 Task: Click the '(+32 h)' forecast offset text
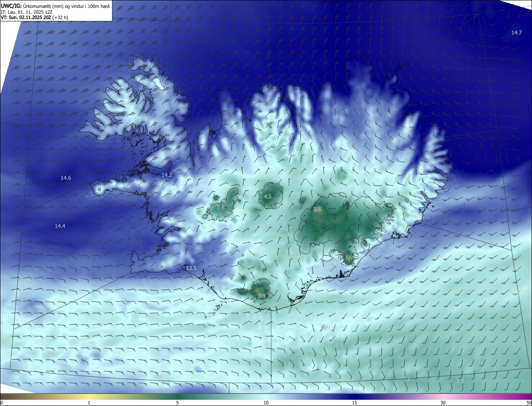(x=60, y=17)
